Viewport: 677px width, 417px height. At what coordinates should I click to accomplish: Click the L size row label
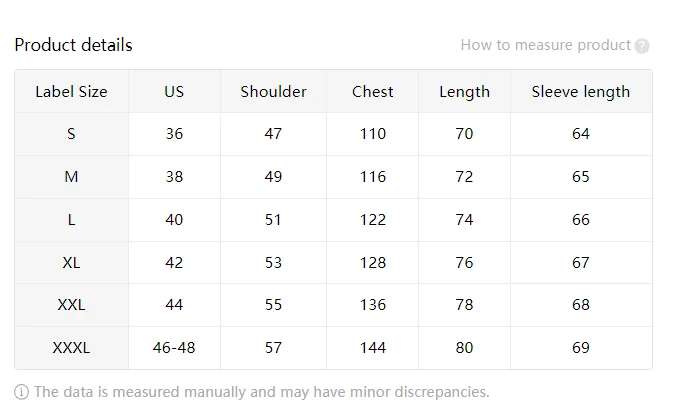71,220
